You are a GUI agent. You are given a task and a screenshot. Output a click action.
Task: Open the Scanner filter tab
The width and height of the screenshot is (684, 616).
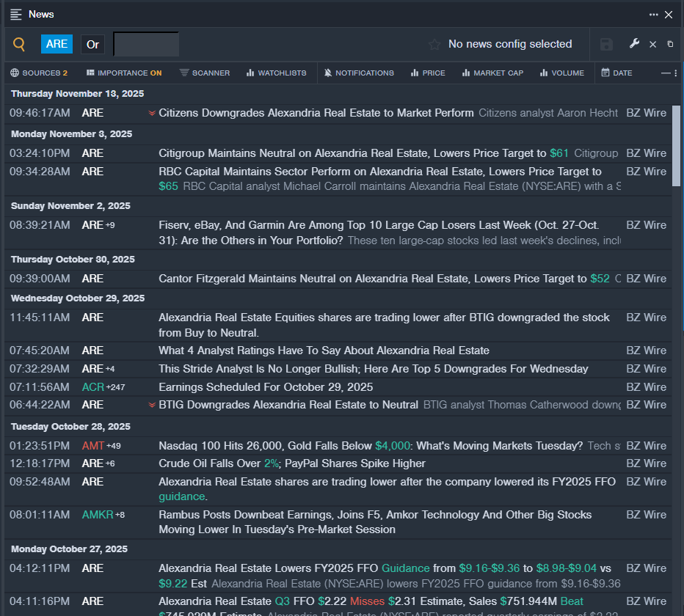[x=205, y=73]
